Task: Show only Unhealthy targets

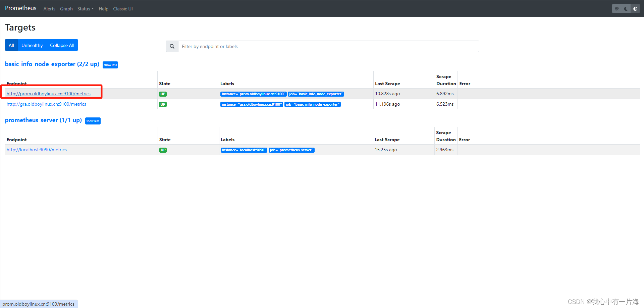Action: click(32, 45)
